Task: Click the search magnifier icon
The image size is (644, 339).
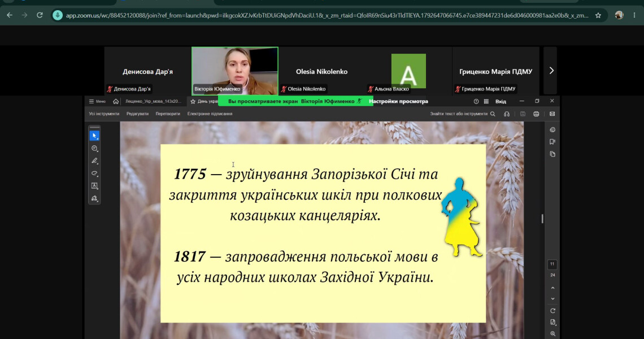Action: pyautogui.click(x=493, y=114)
